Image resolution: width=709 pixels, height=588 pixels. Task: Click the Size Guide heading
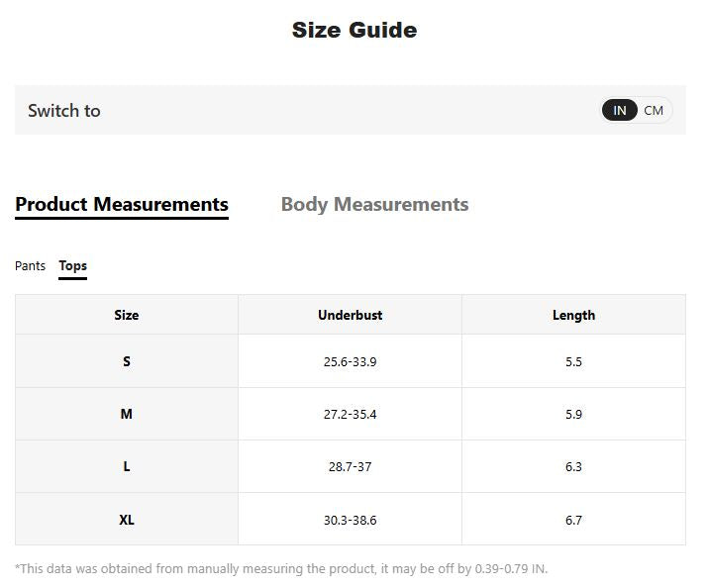(354, 31)
